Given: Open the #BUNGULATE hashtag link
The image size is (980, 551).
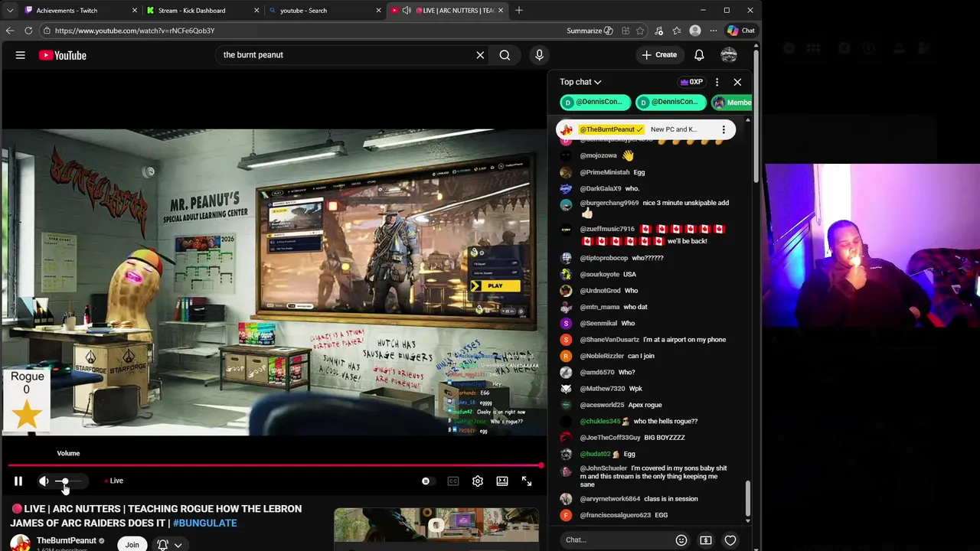Looking at the screenshot, I should coord(204,523).
